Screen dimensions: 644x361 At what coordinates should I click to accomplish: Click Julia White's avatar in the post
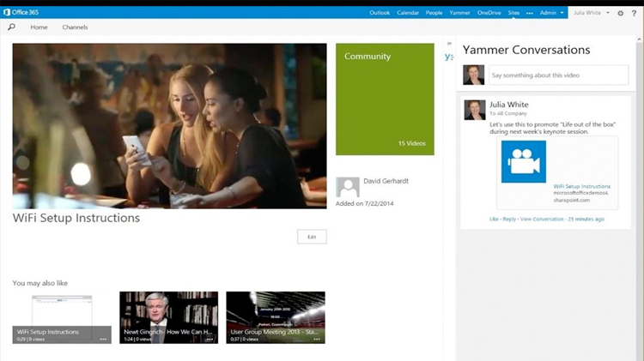[474, 110]
